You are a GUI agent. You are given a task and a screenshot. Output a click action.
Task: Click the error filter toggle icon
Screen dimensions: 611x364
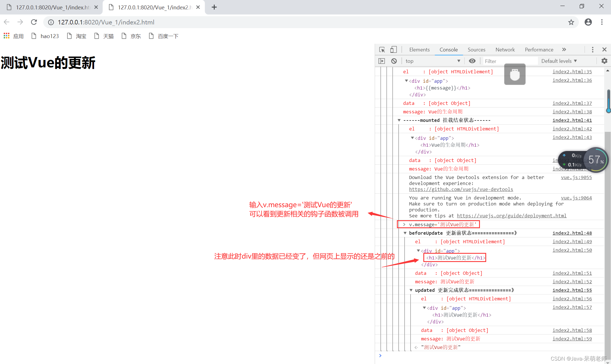(x=393, y=61)
